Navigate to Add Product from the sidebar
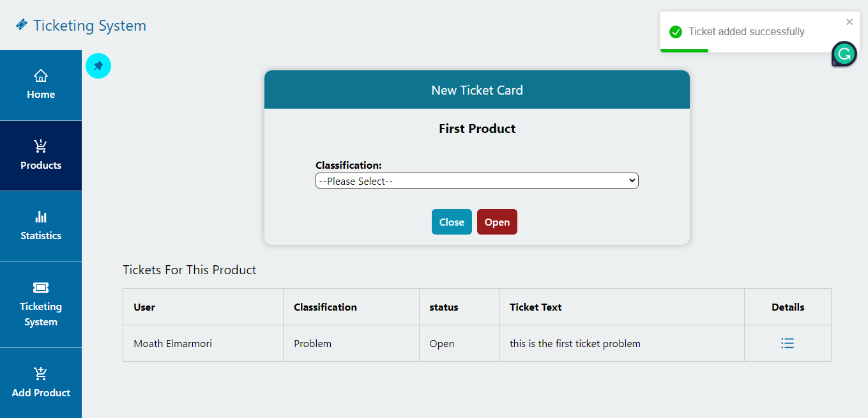This screenshot has width=868, height=418. point(41,383)
